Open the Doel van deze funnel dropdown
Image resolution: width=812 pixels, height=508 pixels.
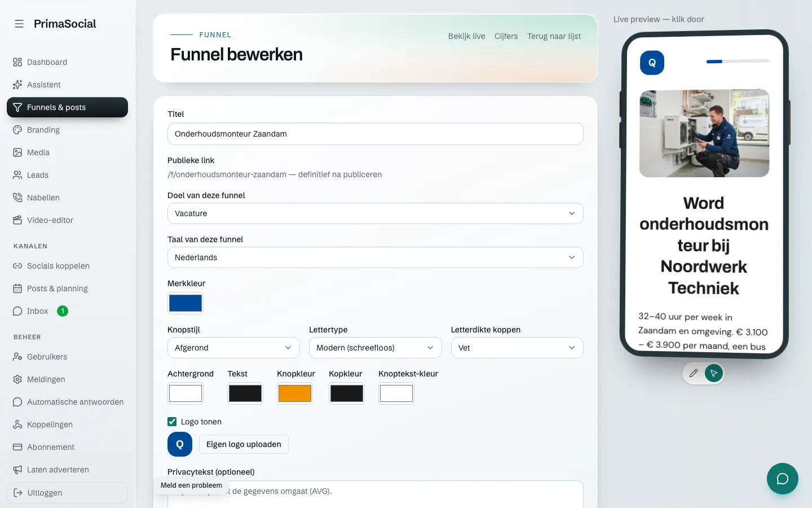point(376,213)
